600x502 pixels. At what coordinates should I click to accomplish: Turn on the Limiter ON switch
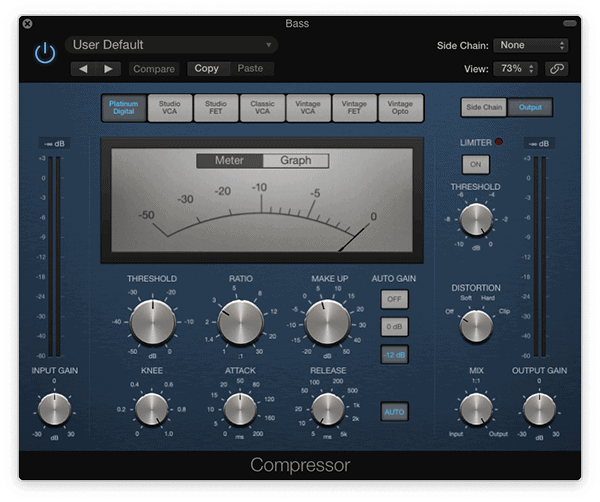tap(475, 164)
